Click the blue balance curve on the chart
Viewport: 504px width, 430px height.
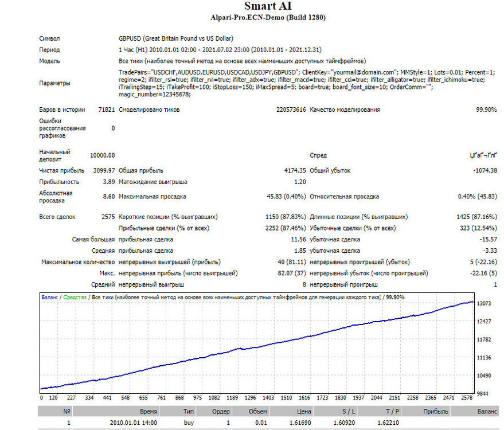click(x=257, y=347)
